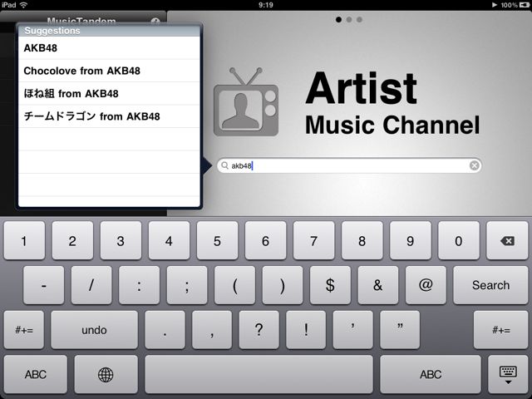Image resolution: width=532 pixels, height=399 pixels.
Task: Tap the dollar sign key
Action: [330, 285]
